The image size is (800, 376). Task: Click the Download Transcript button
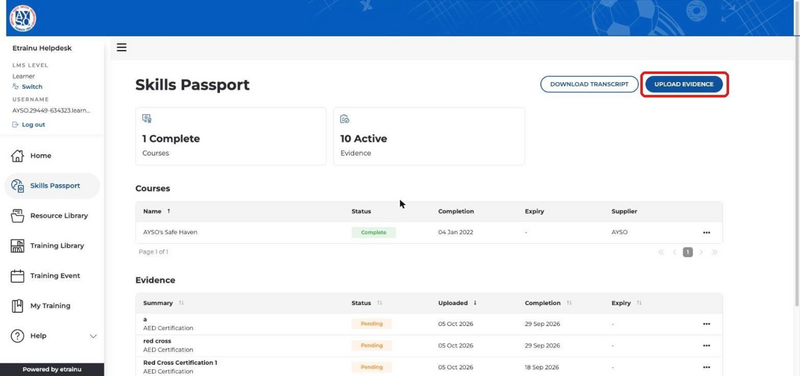tap(589, 84)
